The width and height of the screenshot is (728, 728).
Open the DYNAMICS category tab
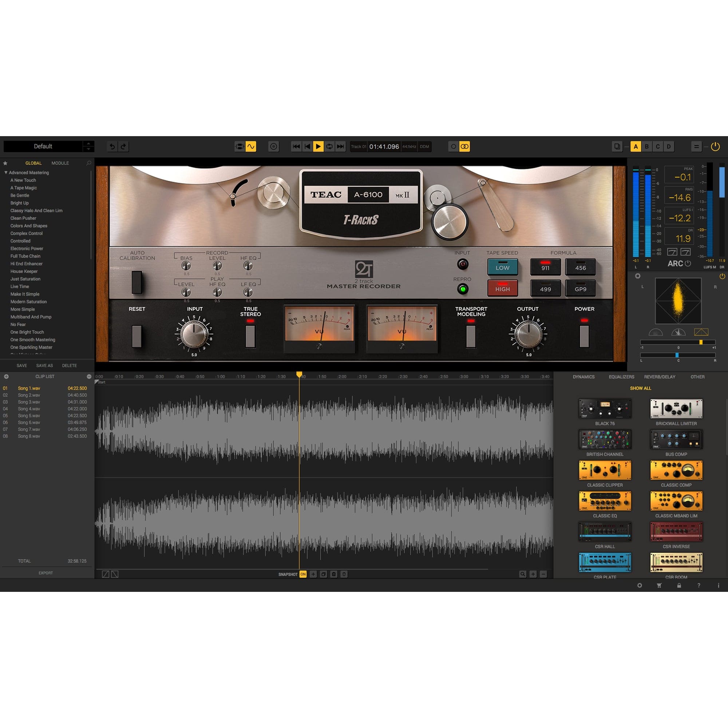point(583,376)
